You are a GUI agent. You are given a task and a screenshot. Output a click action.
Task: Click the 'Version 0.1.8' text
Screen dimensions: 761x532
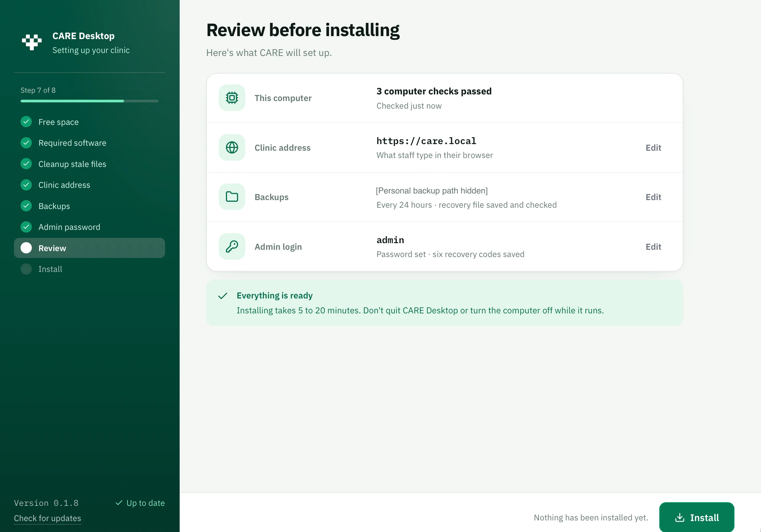tap(46, 503)
